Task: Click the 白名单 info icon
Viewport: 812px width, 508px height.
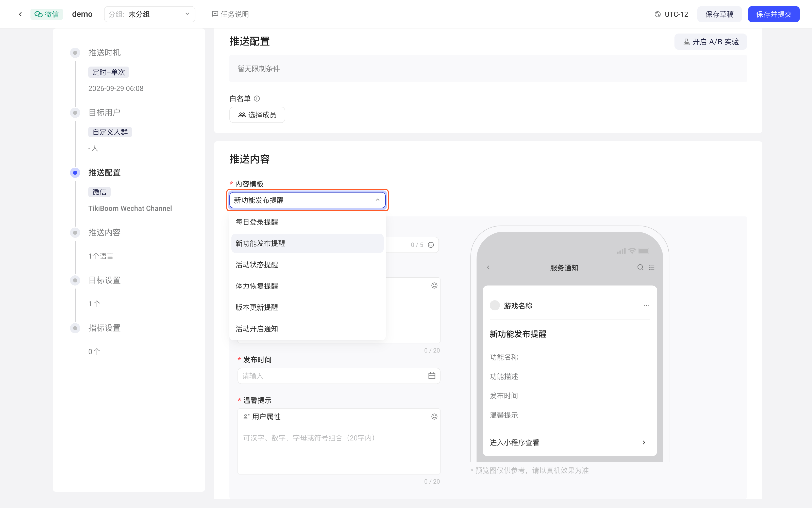Action: [257, 99]
